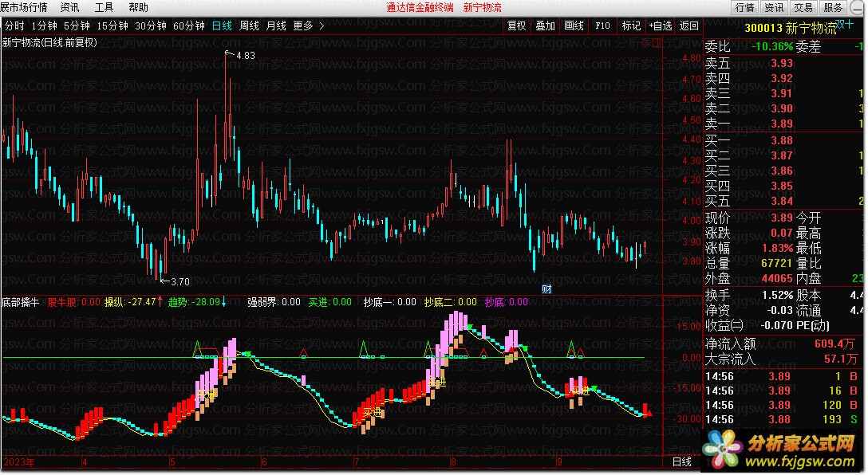Screen dimensions: 868x475
Task: Select the 周线 weekly chart period
Action: coord(249,26)
